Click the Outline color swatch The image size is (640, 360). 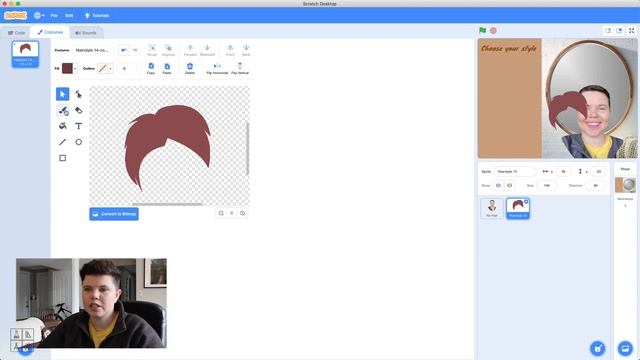(x=102, y=68)
